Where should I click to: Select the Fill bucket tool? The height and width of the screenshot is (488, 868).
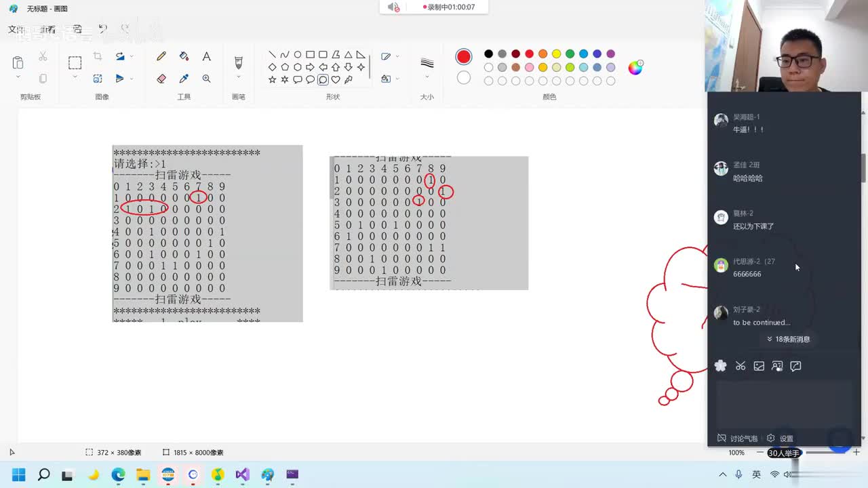184,57
